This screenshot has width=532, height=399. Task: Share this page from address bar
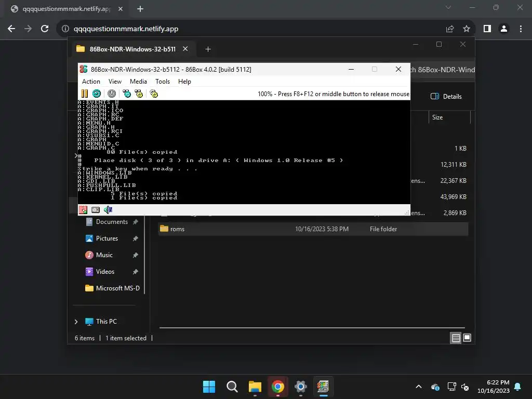click(x=450, y=29)
